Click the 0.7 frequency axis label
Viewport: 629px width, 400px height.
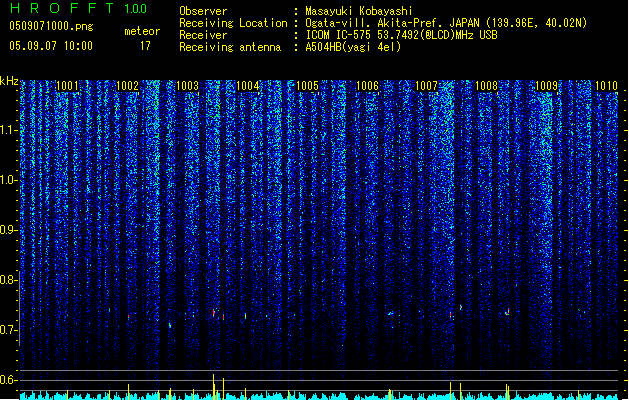tap(8, 330)
